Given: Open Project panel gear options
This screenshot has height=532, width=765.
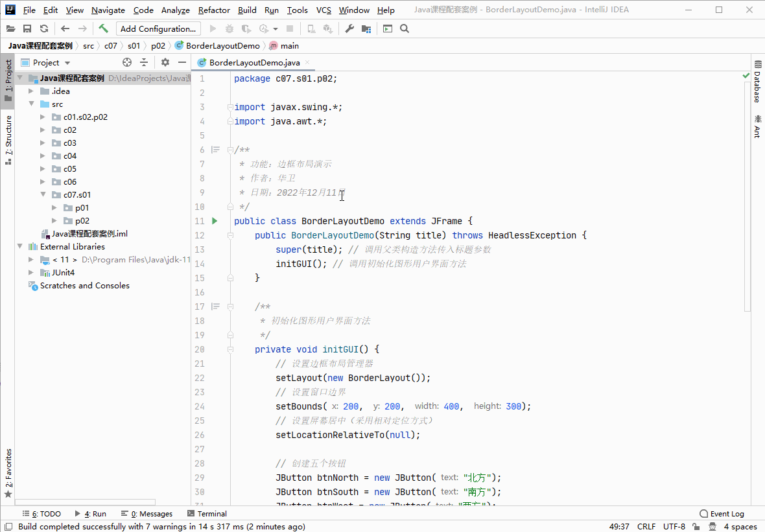Looking at the screenshot, I should [165, 62].
